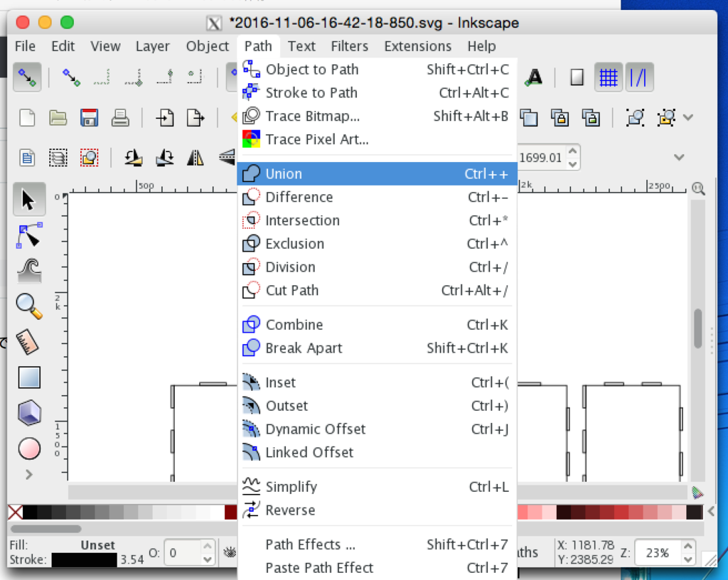Screen dimensions: 728x580
Task: Select Object to Path
Action: coord(377,69)
